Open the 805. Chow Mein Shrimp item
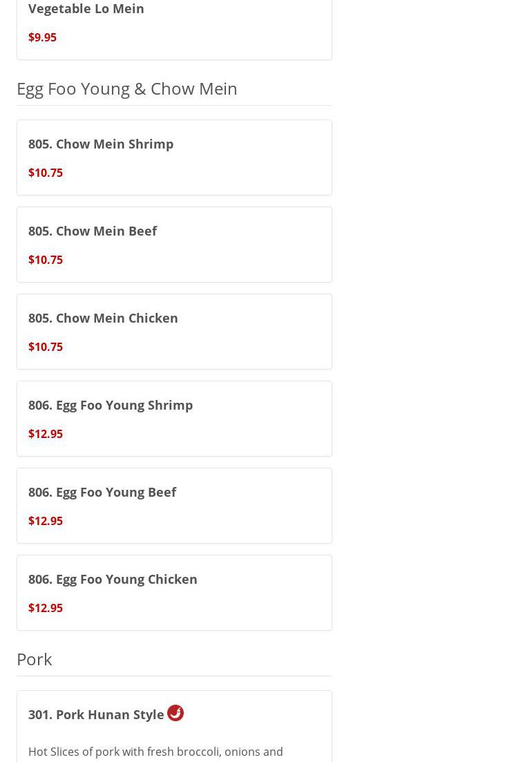 [101, 144]
